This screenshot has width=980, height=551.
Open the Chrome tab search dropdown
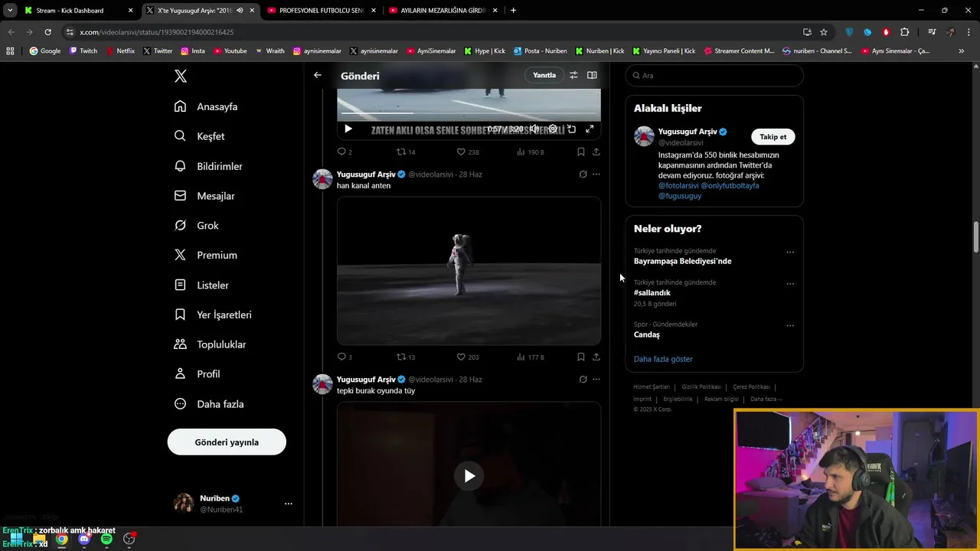(x=10, y=11)
